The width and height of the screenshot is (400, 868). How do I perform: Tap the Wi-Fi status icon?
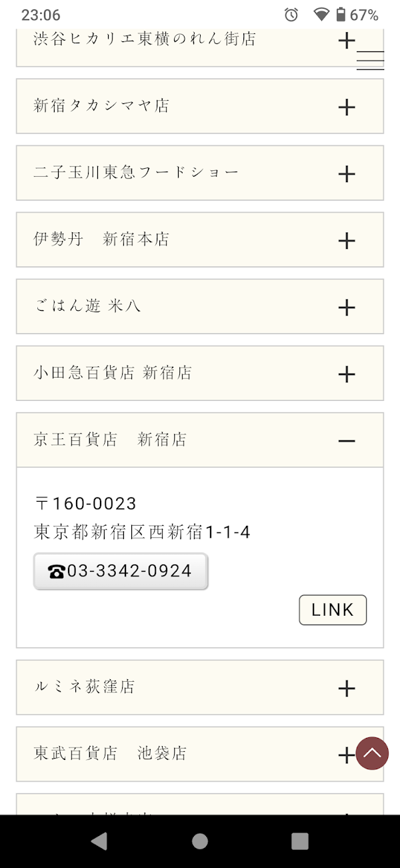(321, 15)
